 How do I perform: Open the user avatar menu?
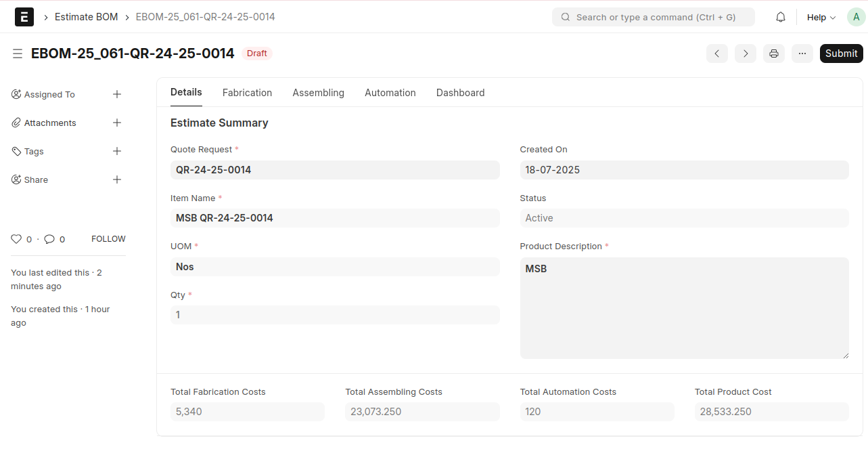(x=856, y=17)
